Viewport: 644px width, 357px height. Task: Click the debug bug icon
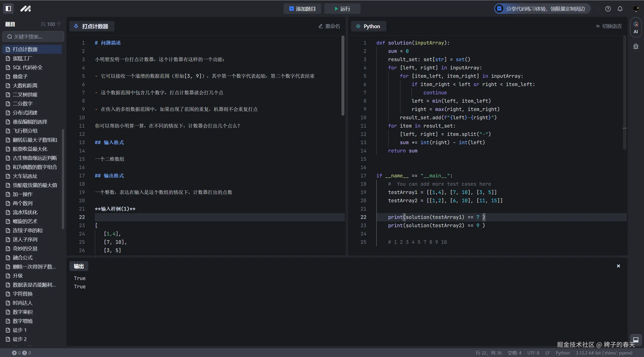click(x=636, y=47)
